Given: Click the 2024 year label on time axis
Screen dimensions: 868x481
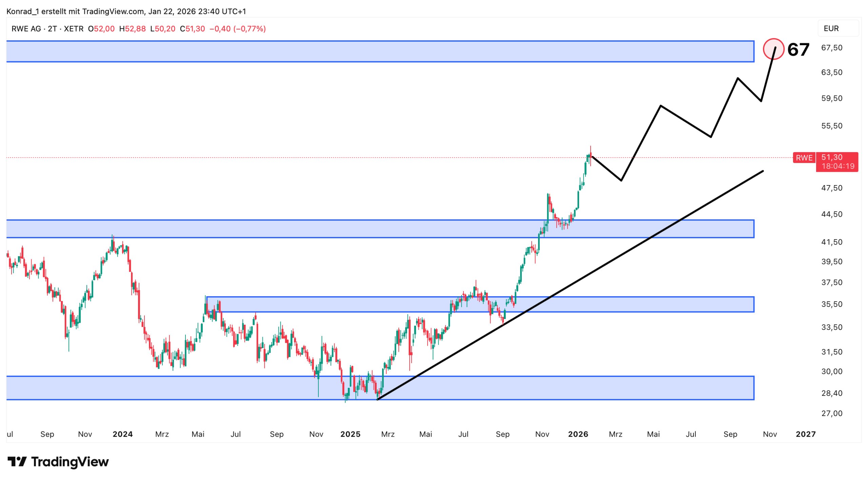Looking at the screenshot, I should point(122,434).
